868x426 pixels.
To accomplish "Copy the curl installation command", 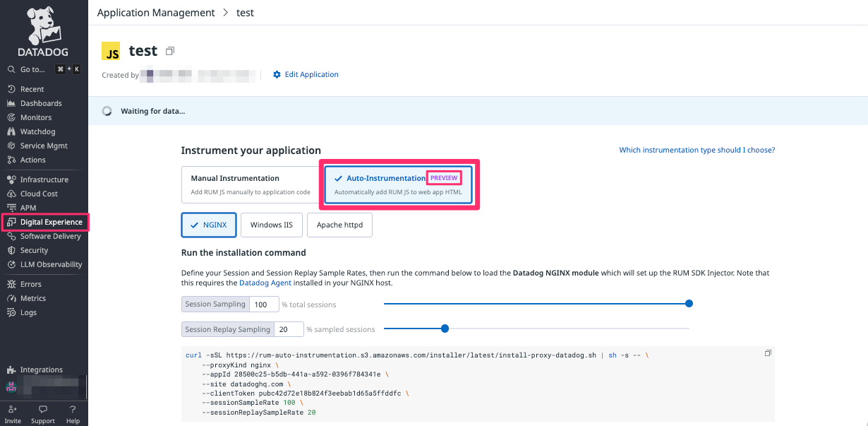I will (x=768, y=353).
